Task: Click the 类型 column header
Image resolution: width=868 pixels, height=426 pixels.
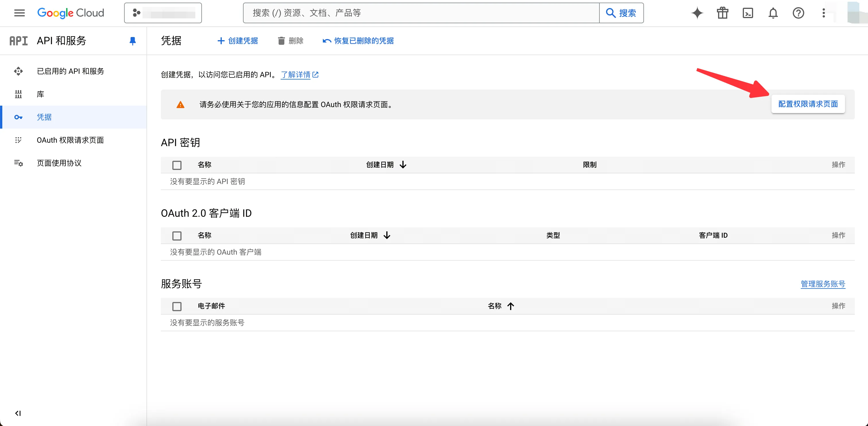Action: [x=553, y=235]
